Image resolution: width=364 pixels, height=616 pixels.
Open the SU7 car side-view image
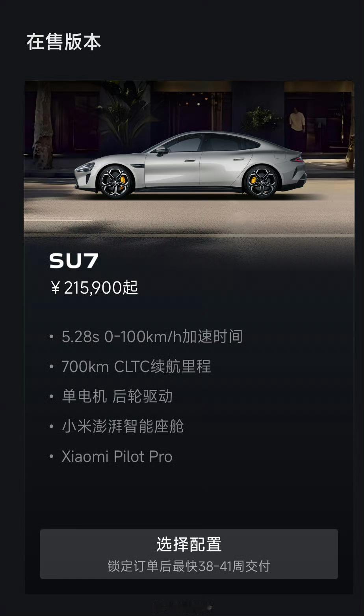(x=189, y=158)
